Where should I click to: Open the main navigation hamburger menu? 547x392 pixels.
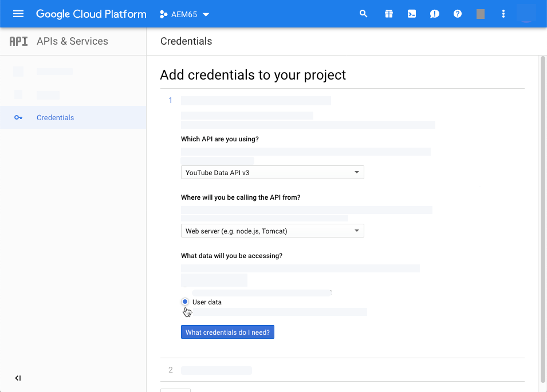click(18, 14)
